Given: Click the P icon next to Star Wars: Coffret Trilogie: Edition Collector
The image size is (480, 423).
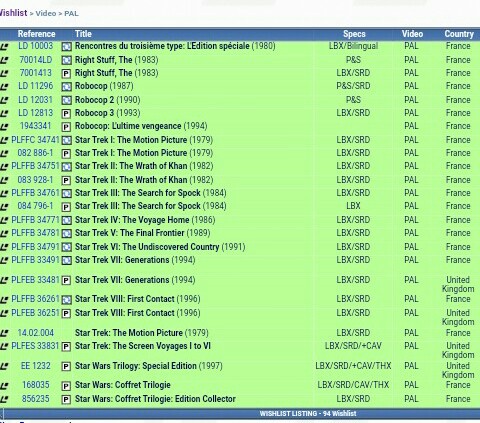Looking at the screenshot, I should [66, 399].
